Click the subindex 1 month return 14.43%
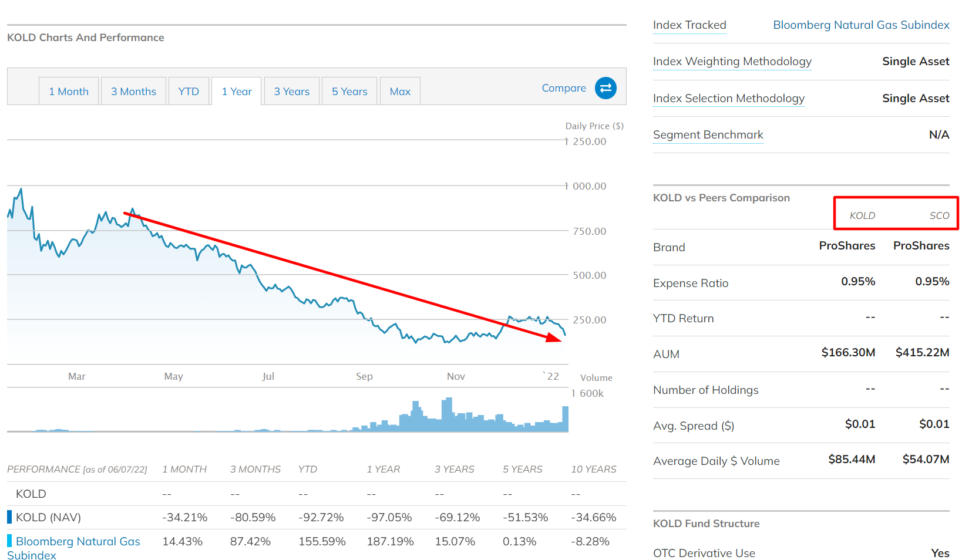The width and height of the screenshot is (962, 560). (182, 541)
